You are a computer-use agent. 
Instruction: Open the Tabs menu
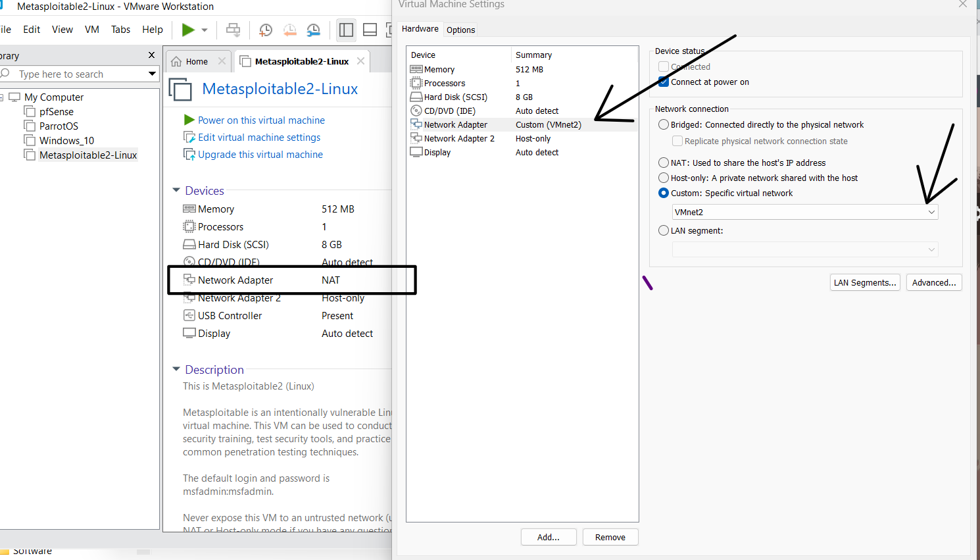pos(120,30)
